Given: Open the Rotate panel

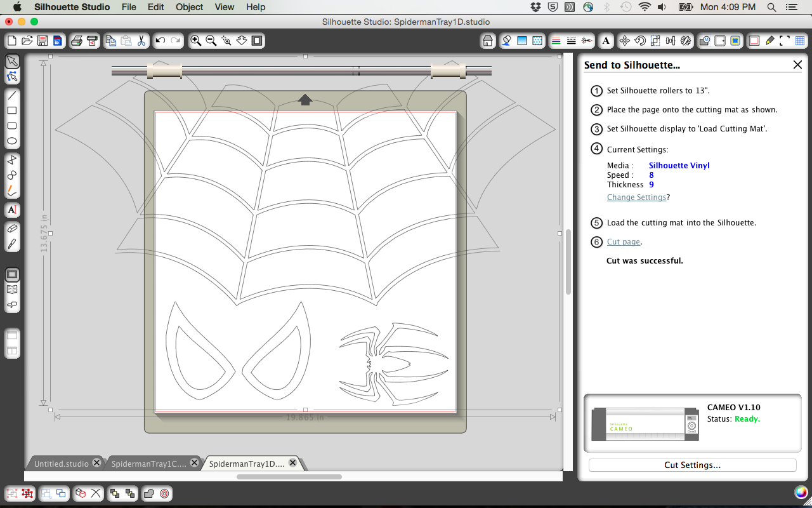Looking at the screenshot, I should point(640,41).
